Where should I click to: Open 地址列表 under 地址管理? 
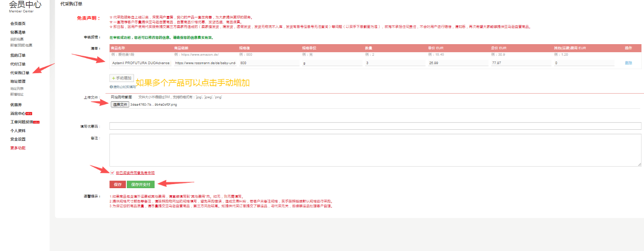click(x=17, y=89)
